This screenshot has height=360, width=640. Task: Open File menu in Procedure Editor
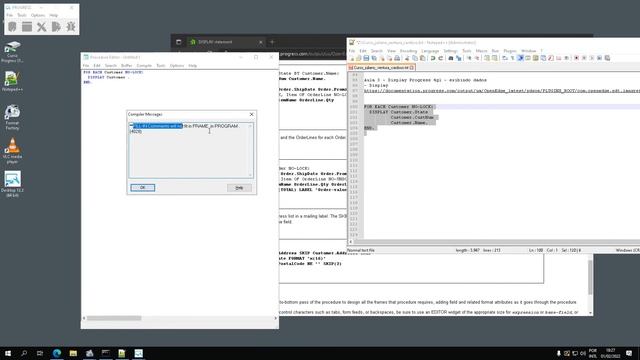pos(86,66)
